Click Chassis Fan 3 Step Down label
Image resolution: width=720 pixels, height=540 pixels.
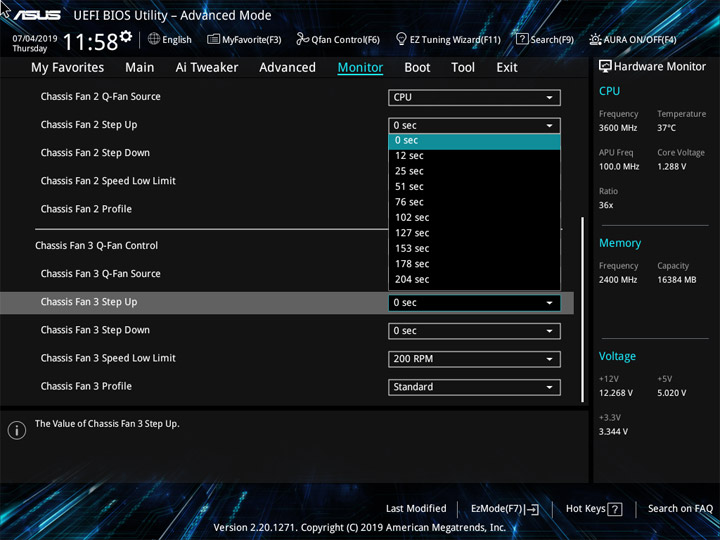(x=95, y=330)
